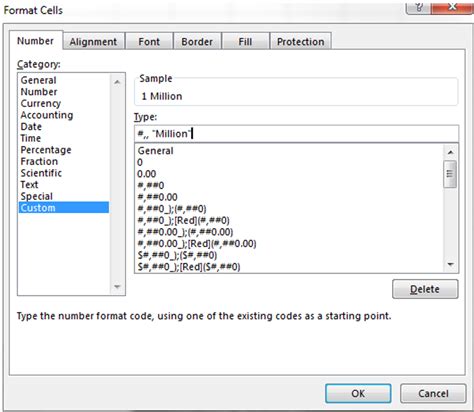The image size is (474, 412).
Task: Choose the Currency category
Action: 41,104
